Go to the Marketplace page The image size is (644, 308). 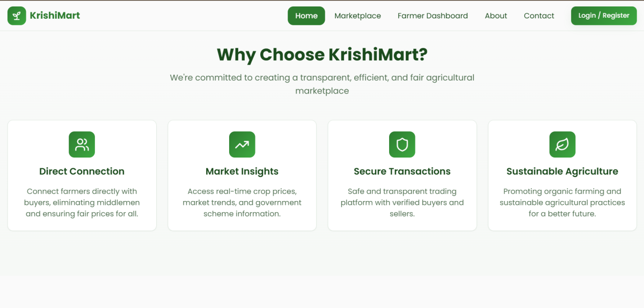(x=357, y=16)
